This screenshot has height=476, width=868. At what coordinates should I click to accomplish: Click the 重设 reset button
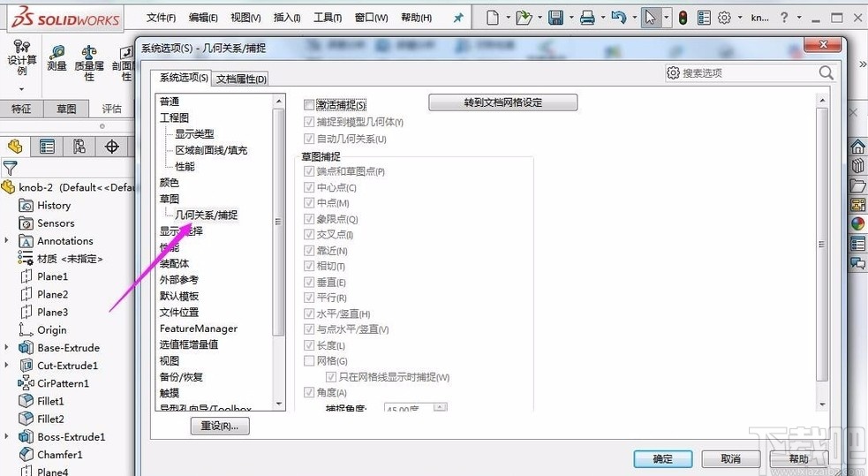click(220, 426)
